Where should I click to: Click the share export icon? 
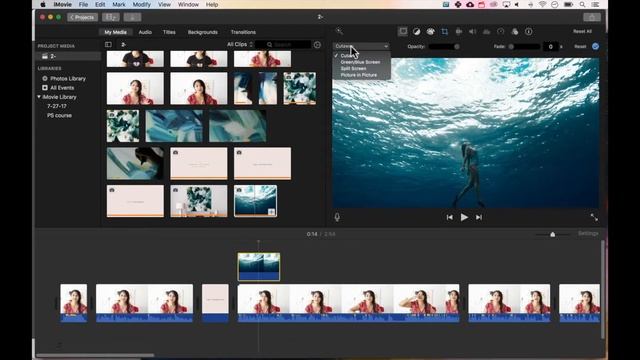(x=592, y=17)
